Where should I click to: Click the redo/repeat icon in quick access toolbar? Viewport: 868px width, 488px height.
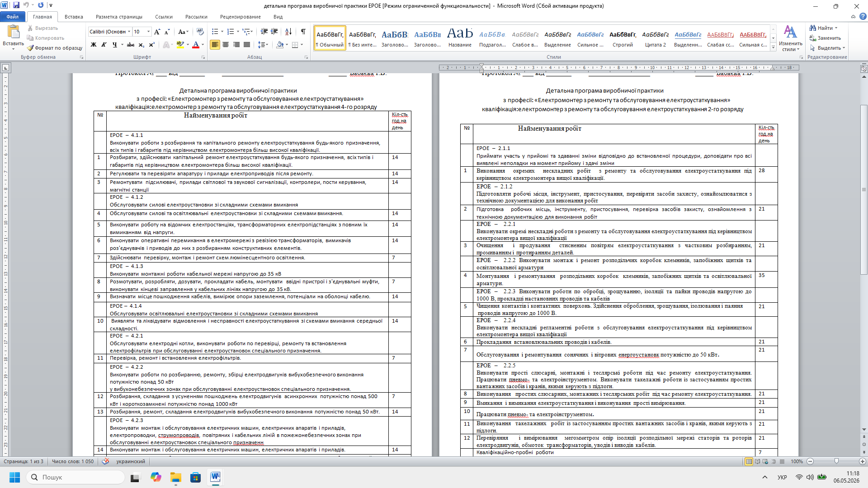pos(41,5)
